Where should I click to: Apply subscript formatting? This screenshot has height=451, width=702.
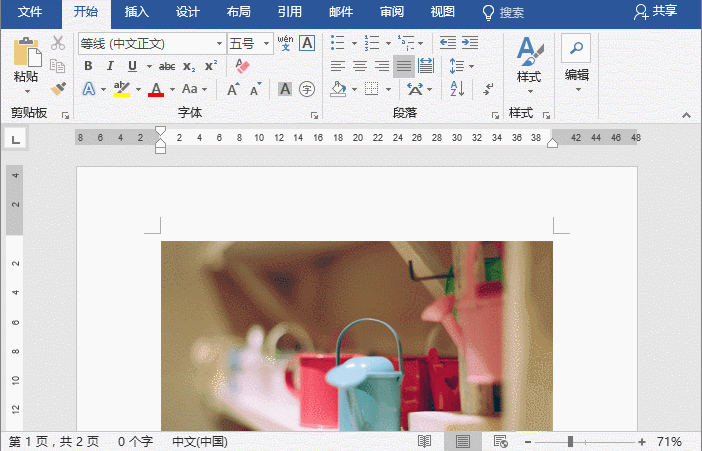click(189, 67)
